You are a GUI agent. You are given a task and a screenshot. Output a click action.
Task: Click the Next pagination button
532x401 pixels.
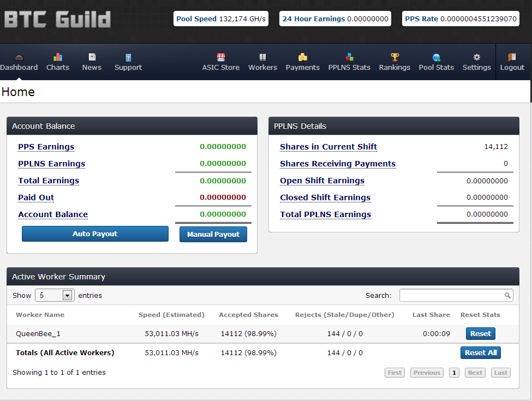tap(475, 373)
